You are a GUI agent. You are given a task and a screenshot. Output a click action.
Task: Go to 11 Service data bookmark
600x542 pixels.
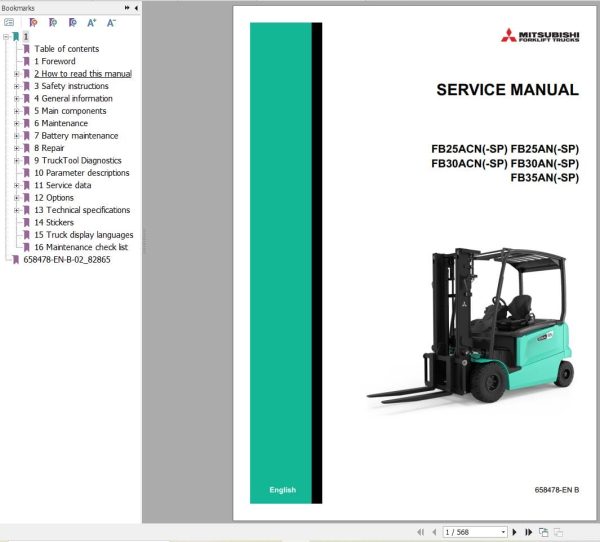63,185
